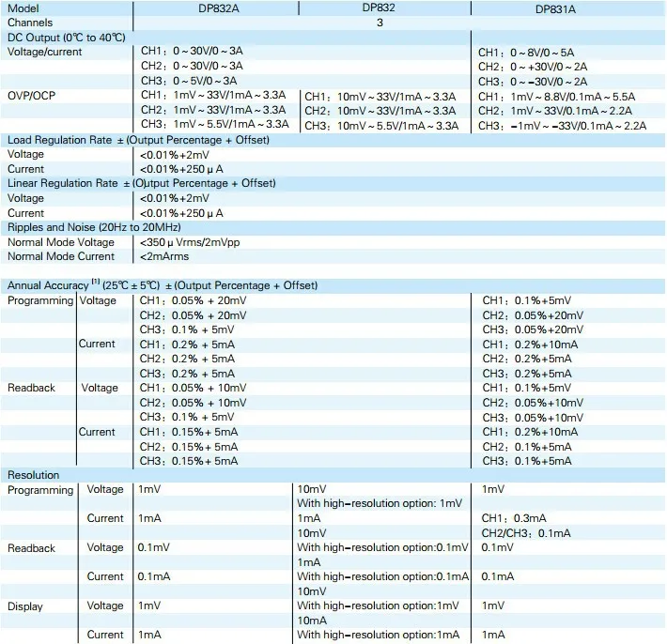667x644 pixels.
Task: Click the 'DP832A' model column header
Action: (x=219, y=8)
